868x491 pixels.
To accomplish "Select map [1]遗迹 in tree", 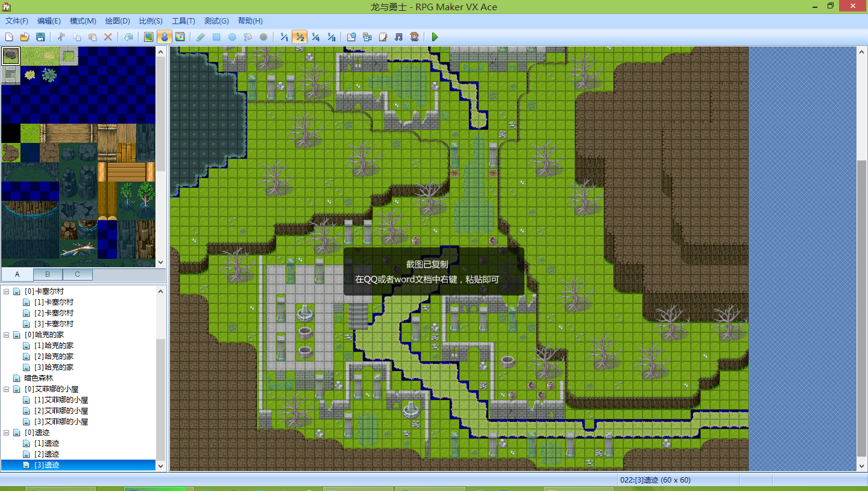I will [46, 443].
